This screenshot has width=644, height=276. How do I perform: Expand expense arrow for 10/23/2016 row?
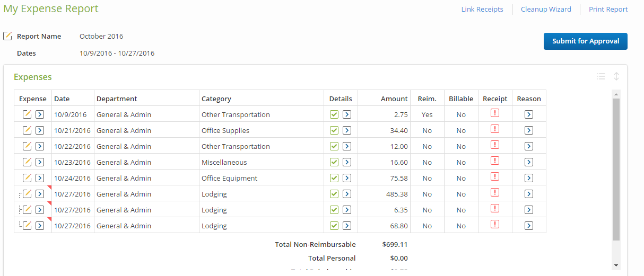[40, 162]
